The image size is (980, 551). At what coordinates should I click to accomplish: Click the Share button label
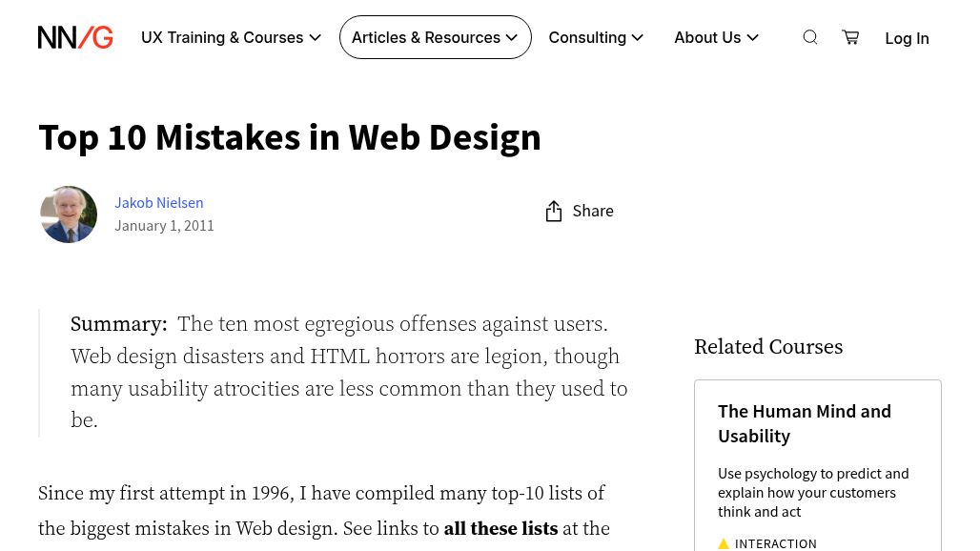click(x=593, y=211)
